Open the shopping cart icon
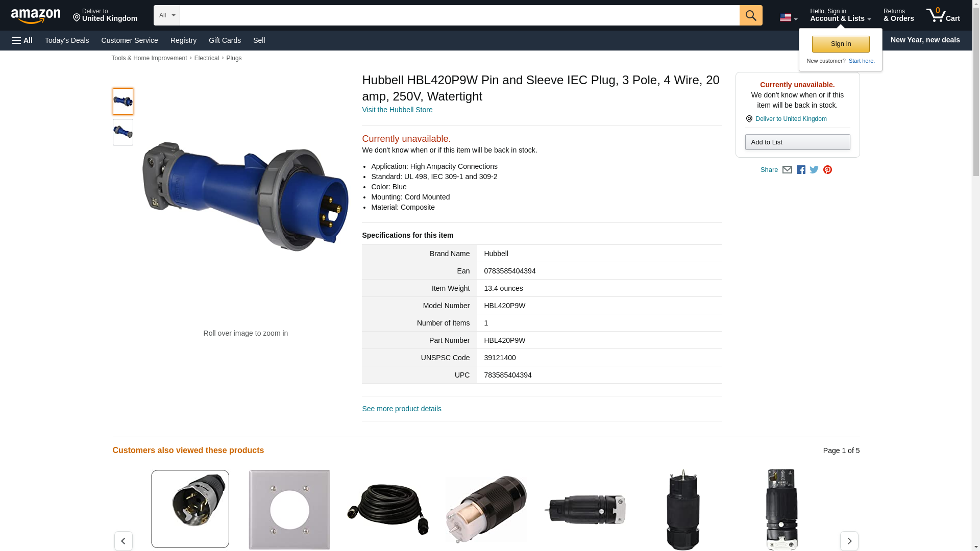This screenshot has height=551, width=980. click(943, 15)
